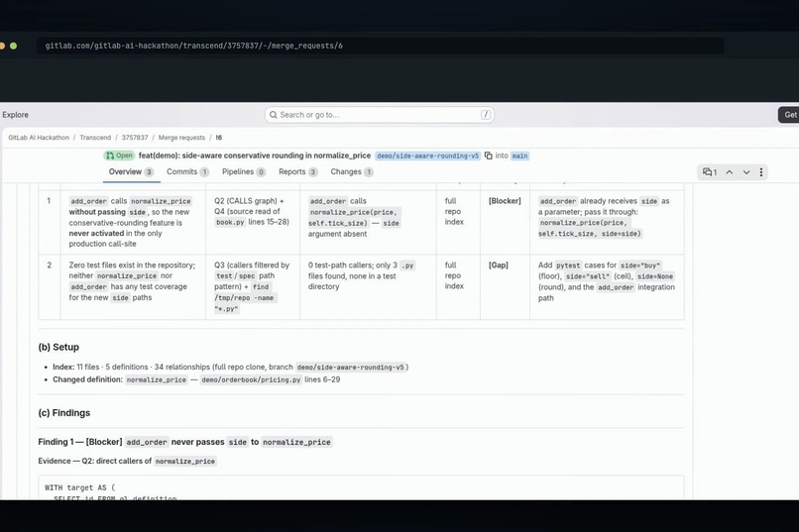Click the slash shortcut hint in search

tap(486, 115)
